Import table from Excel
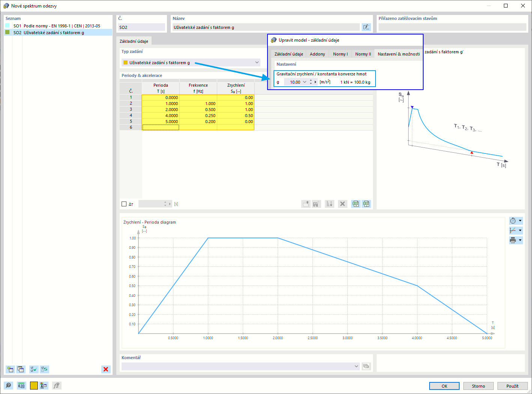Screen dimensions: 532x394 (366, 204)
